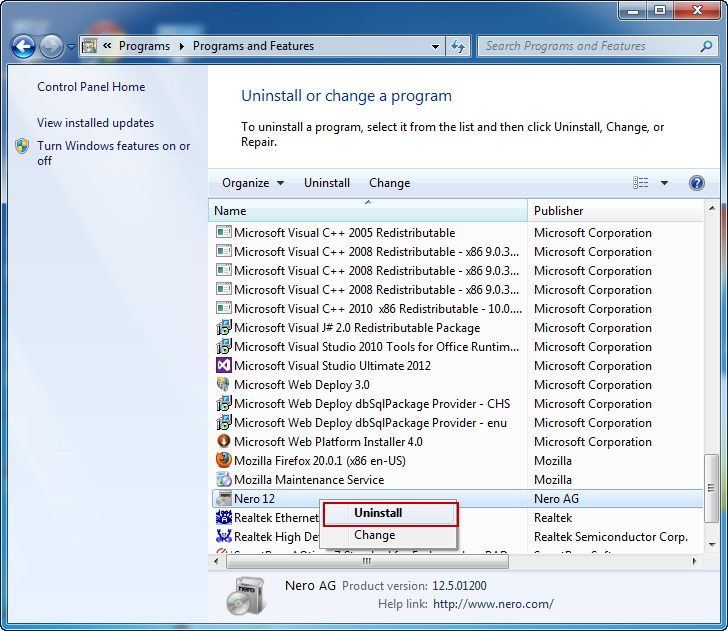Choose Uninstall from the context menu
The image size is (728, 631).
(x=390, y=514)
